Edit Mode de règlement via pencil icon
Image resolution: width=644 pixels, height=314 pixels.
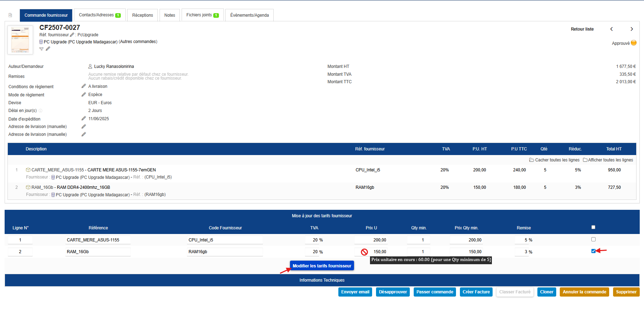point(84,95)
